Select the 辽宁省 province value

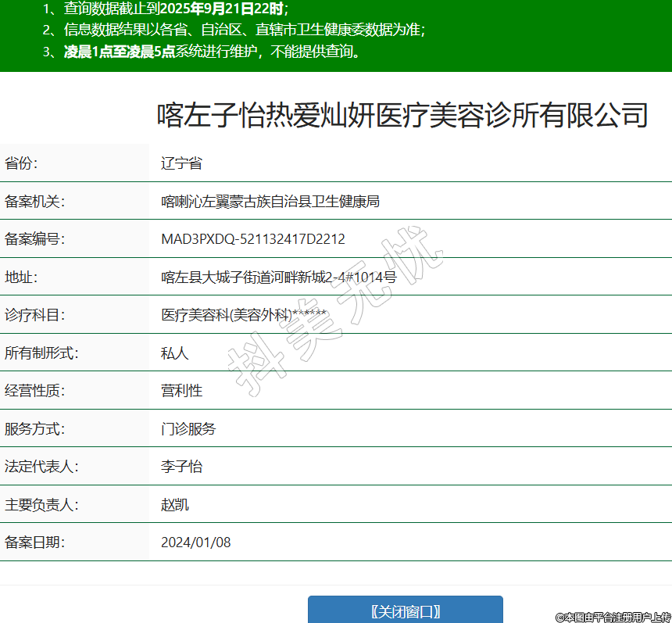[181, 163]
